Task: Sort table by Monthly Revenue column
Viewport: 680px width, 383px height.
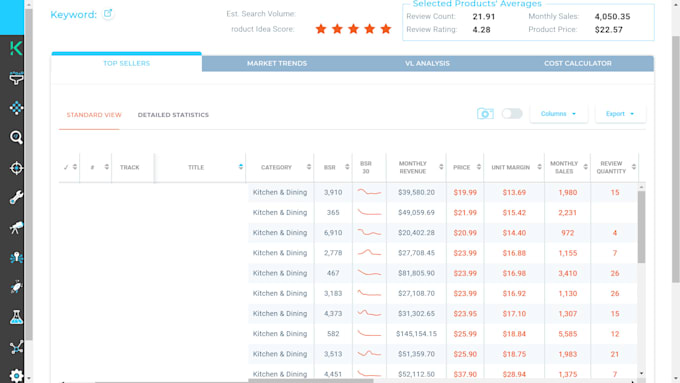Action: coord(441,167)
